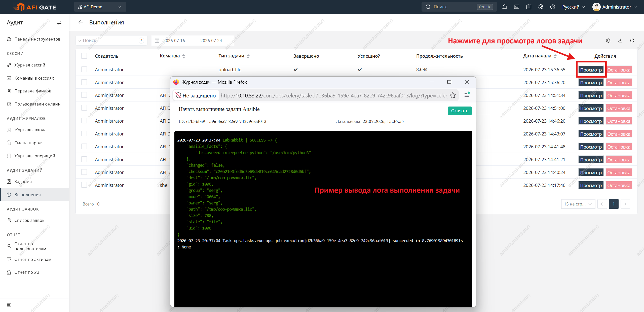The width and height of the screenshot is (644, 312).
Task: Open Список заявок in the sidebar
Action: (x=34, y=220)
